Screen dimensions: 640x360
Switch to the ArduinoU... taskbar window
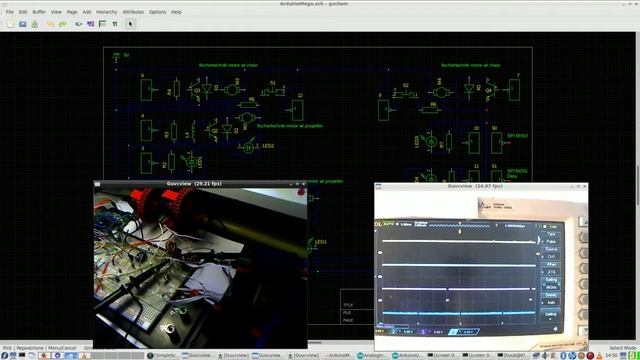pyautogui.click(x=408, y=356)
